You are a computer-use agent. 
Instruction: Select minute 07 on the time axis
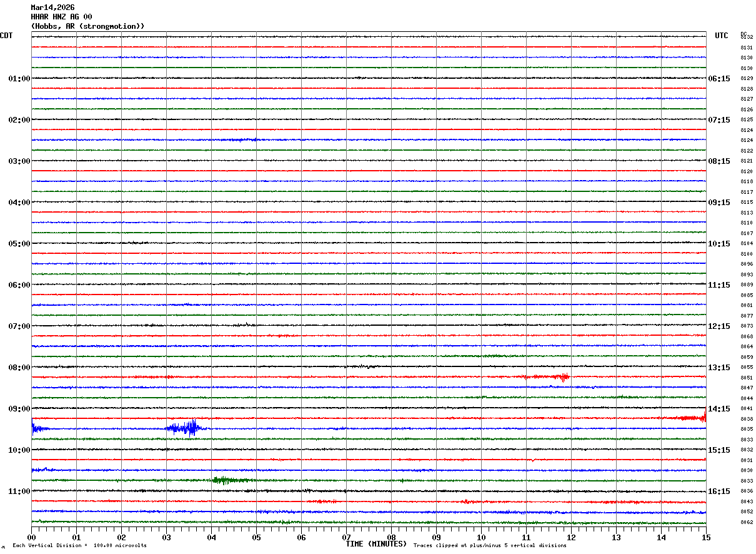(x=346, y=537)
